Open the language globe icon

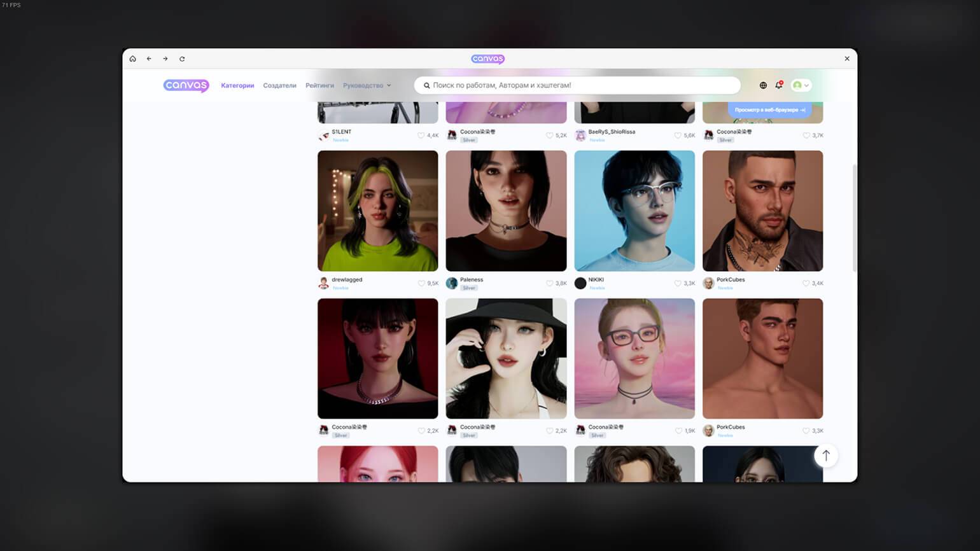point(763,85)
